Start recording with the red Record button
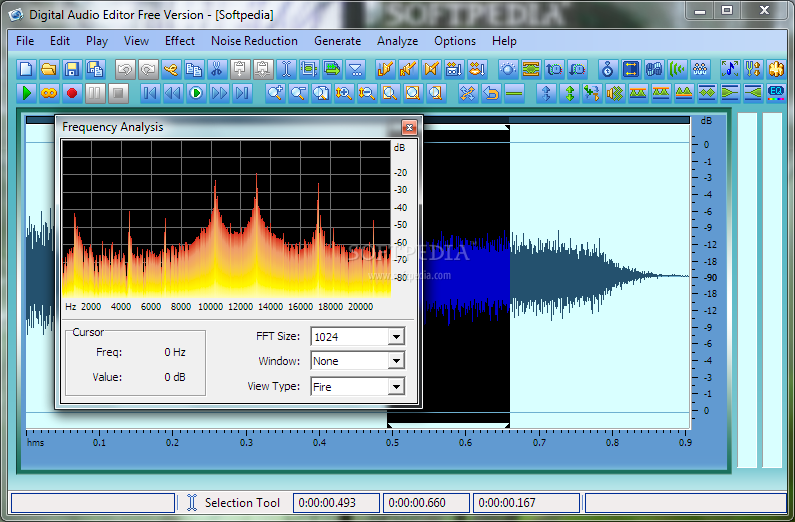The width and height of the screenshot is (795, 522). 72,93
